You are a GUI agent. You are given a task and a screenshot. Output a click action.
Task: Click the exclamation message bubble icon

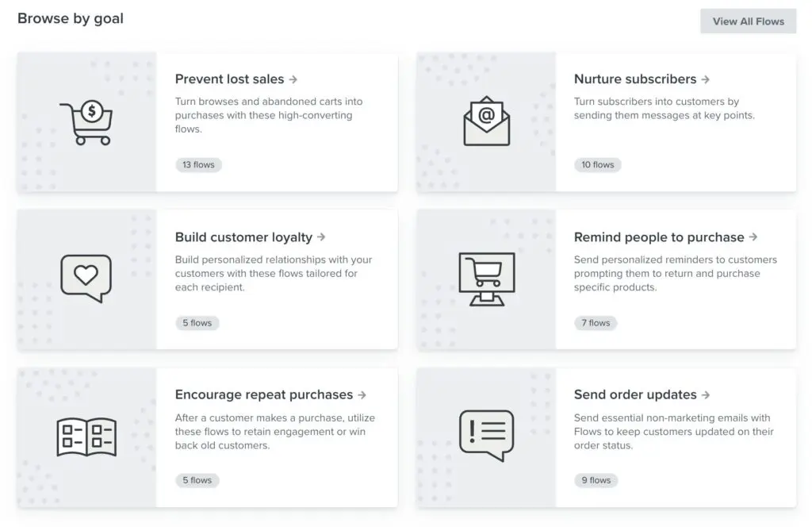click(486, 435)
